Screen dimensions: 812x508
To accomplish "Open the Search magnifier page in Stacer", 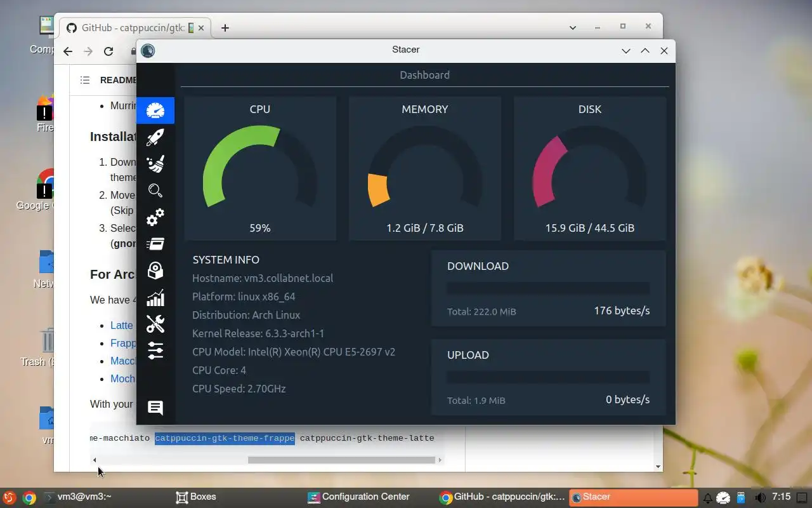I will coord(155,190).
